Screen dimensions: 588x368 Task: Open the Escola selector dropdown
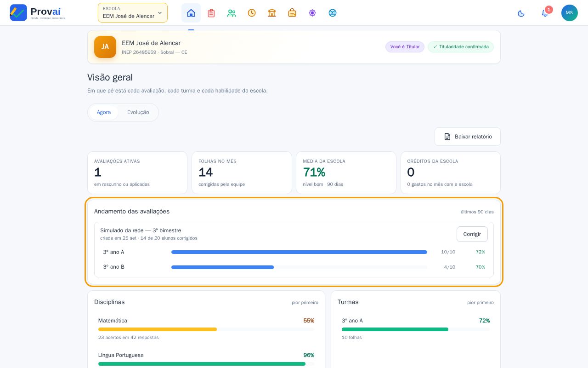coord(133,13)
